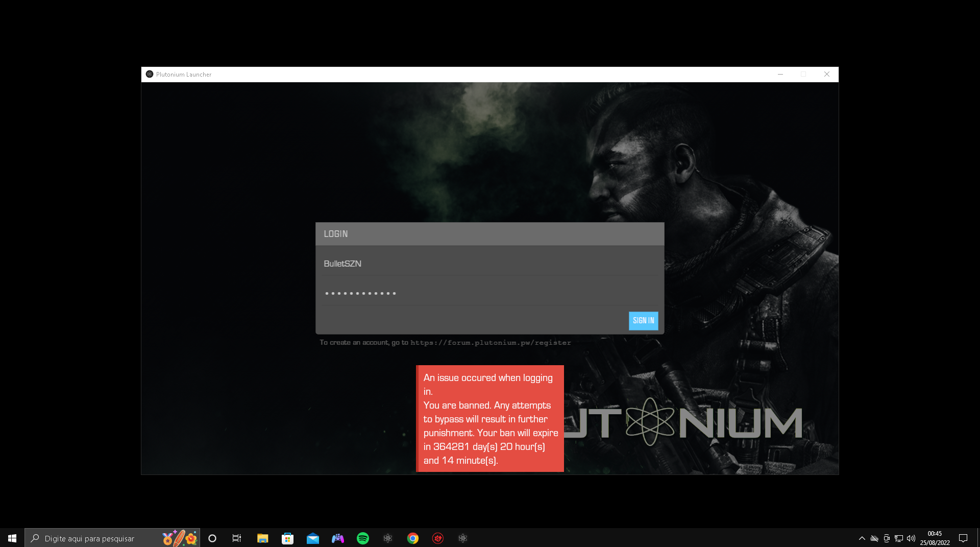Click the Plutonium taskbar icon beside Spotify
Image resolution: width=980 pixels, height=547 pixels.
click(x=387, y=538)
